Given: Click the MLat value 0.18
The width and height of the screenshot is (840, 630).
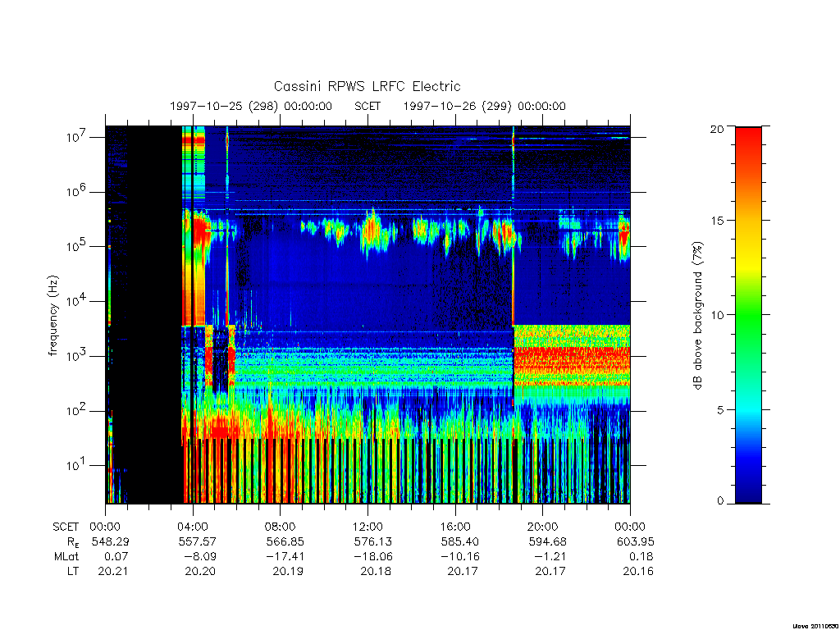Looking at the screenshot, I should tap(641, 557).
